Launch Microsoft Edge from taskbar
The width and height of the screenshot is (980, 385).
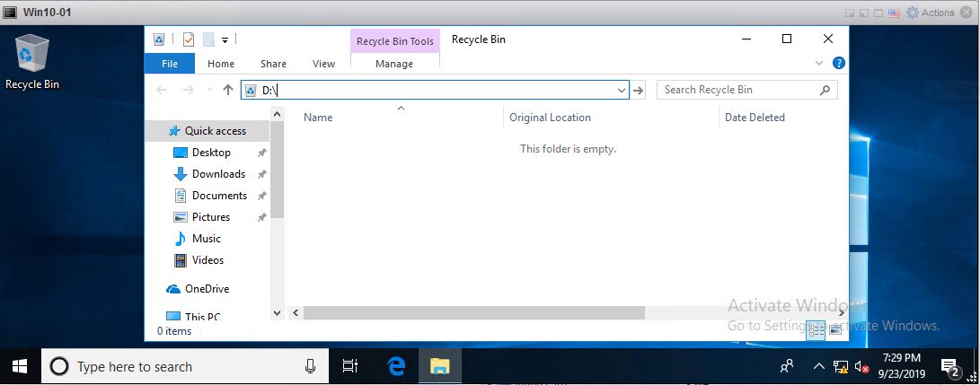tap(396, 366)
